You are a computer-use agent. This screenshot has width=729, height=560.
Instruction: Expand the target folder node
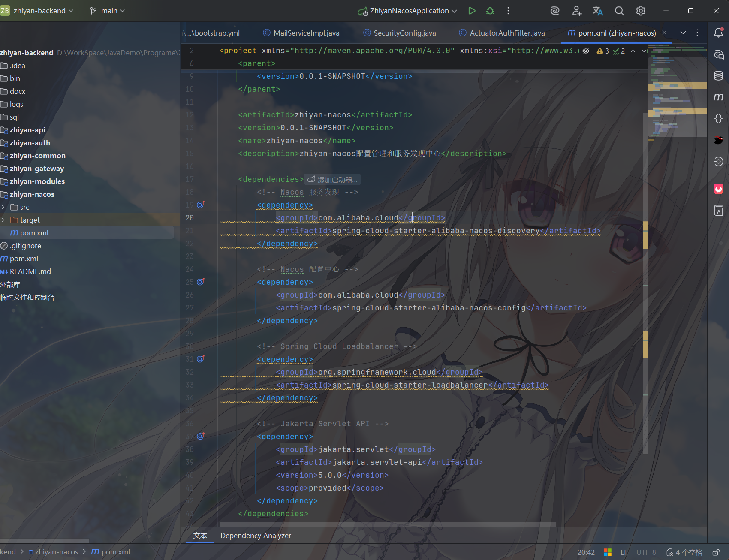[x=3, y=220]
